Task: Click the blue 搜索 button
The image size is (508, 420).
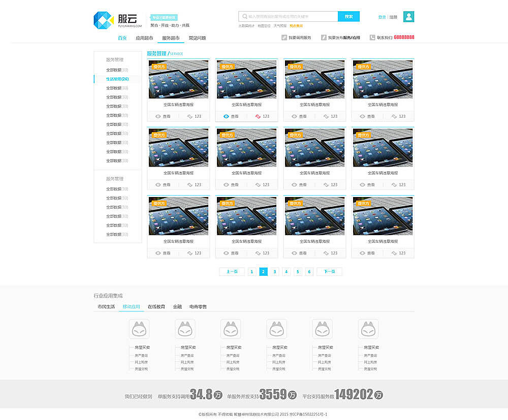Action: click(348, 17)
